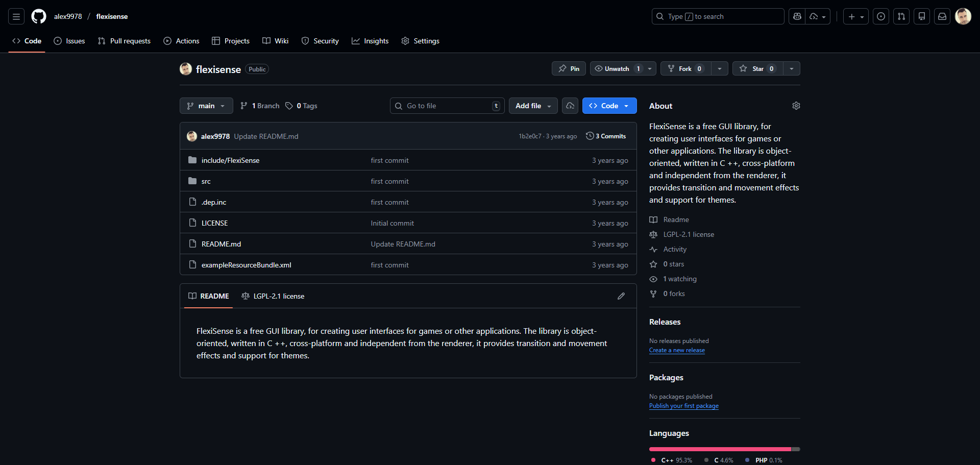Click the Copilot icon in header
The image size is (980, 465).
click(797, 16)
